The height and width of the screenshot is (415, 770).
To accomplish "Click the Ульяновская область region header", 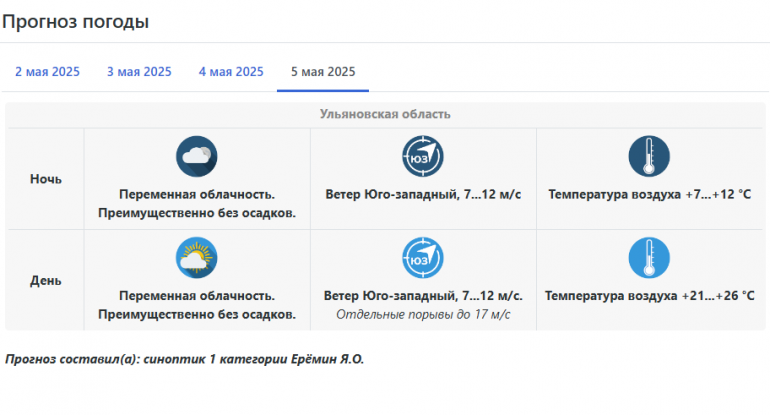I will (x=385, y=114).
